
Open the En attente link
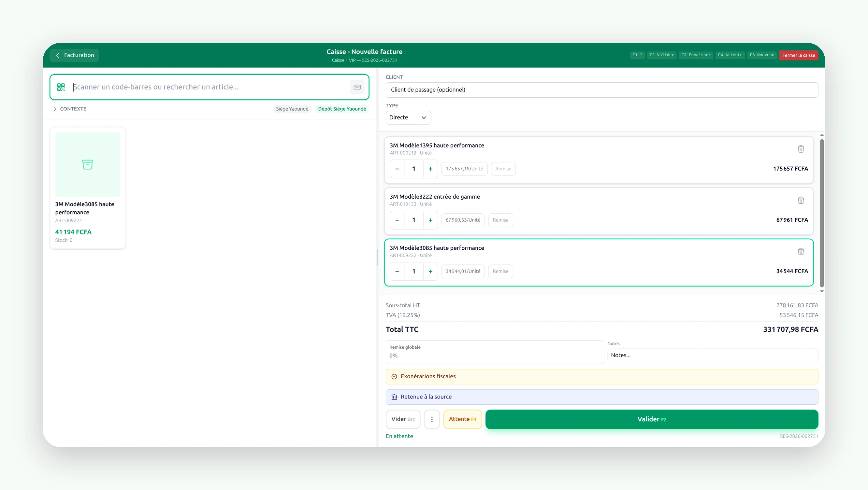point(399,436)
